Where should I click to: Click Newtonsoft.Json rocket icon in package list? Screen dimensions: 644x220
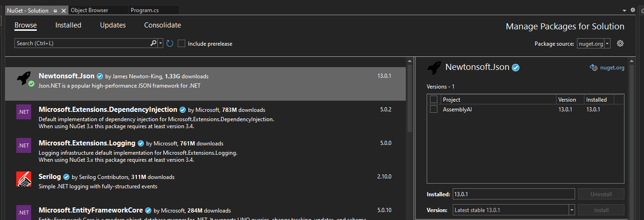pyautogui.click(x=23, y=78)
